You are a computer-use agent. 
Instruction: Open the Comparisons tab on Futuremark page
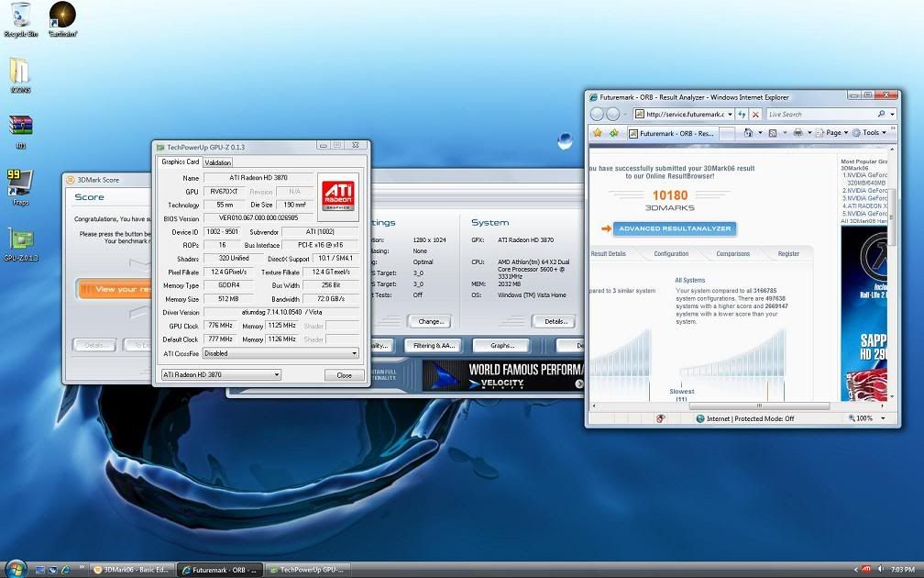733,253
